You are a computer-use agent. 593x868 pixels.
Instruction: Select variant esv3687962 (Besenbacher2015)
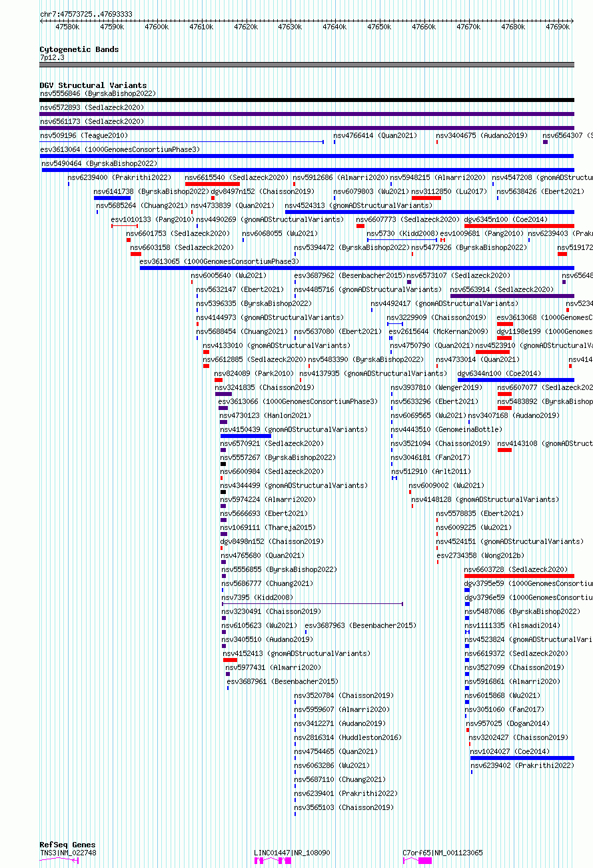tap(349, 275)
